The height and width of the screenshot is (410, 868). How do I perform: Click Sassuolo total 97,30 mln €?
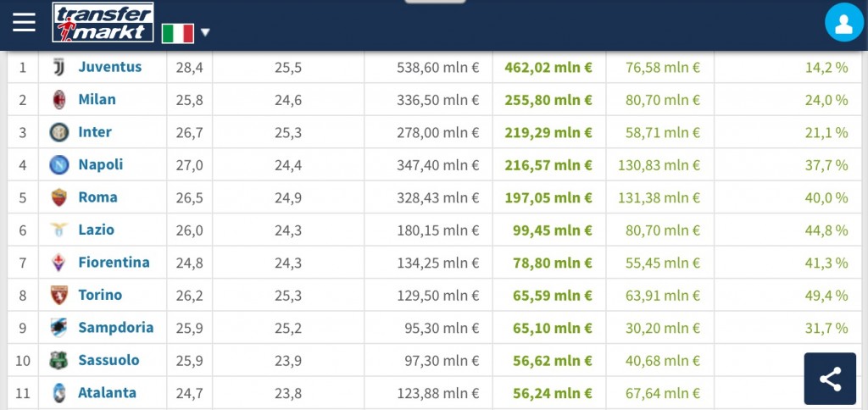click(x=442, y=361)
